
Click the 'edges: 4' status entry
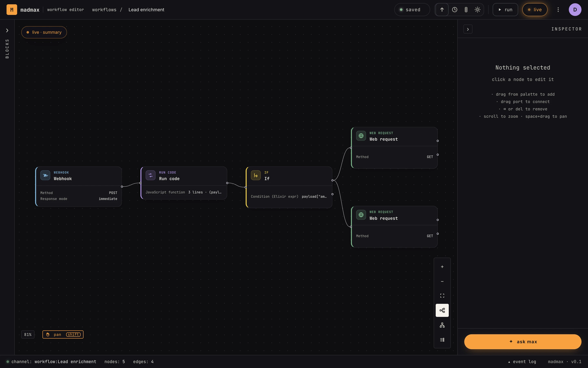click(143, 362)
